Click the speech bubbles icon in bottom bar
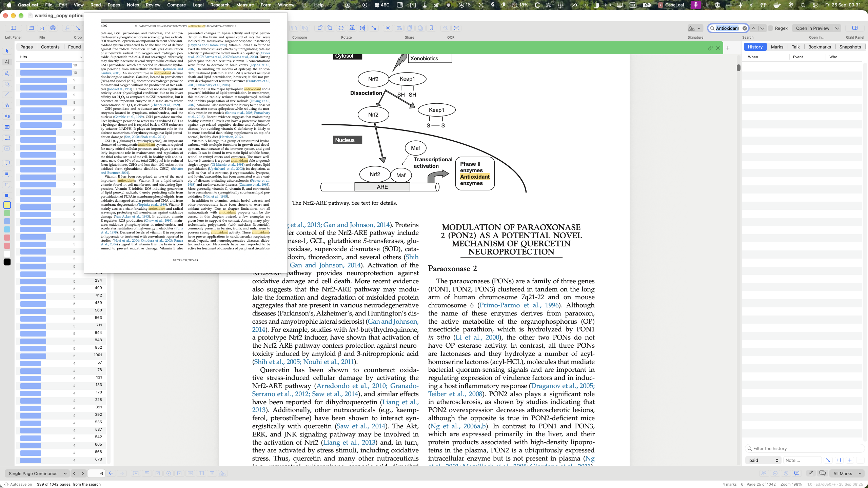 822,473
